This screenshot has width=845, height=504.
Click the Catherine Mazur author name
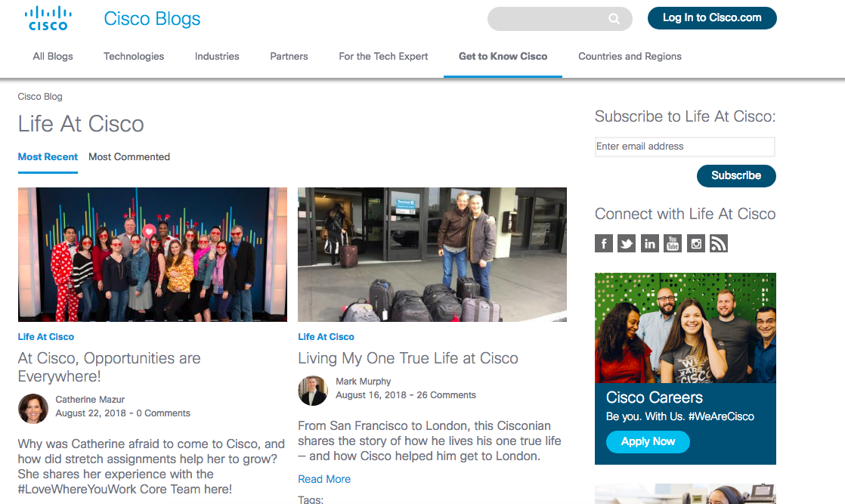[x=90, y=400]
